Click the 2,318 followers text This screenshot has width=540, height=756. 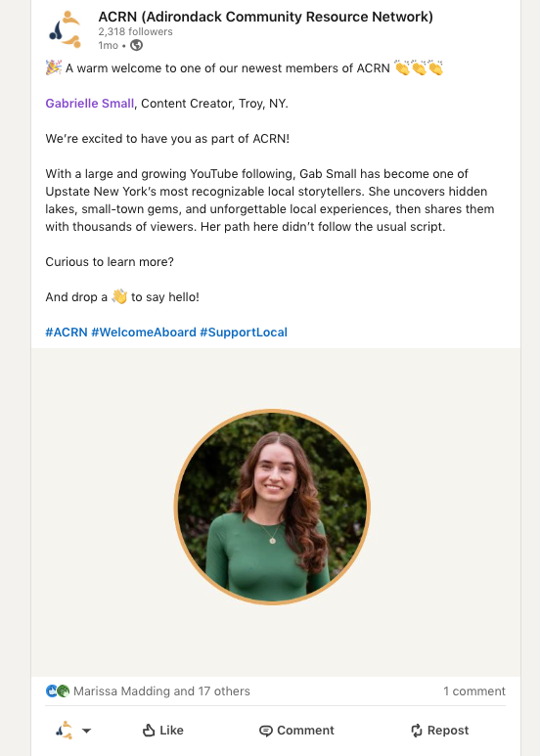[135, 32]
